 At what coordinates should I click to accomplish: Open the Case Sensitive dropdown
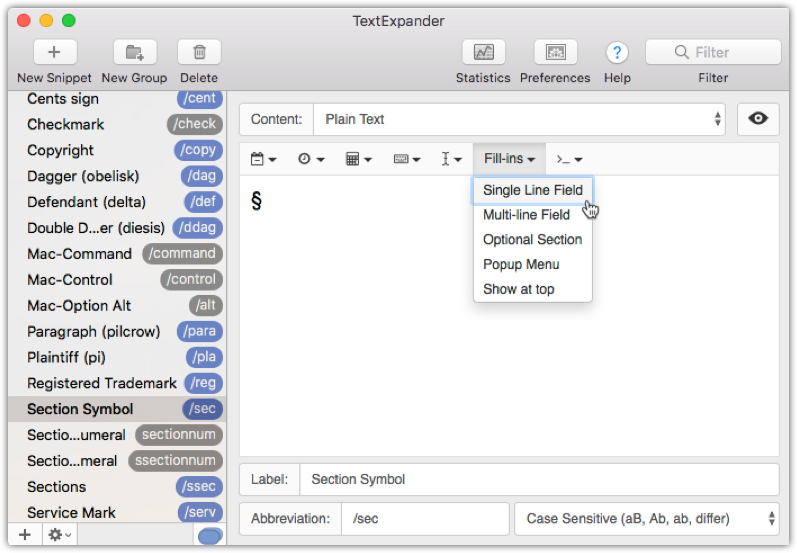(x=647, y=518)
